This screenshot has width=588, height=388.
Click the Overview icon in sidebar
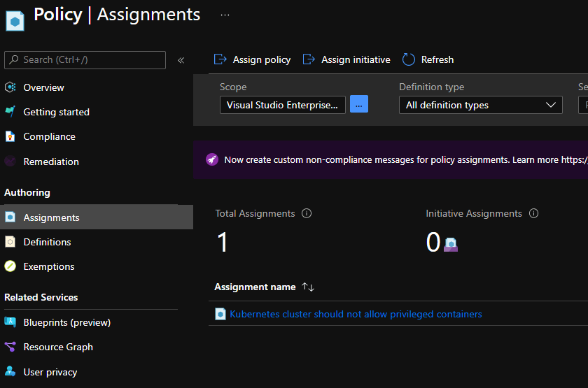(x=10, y=87)
